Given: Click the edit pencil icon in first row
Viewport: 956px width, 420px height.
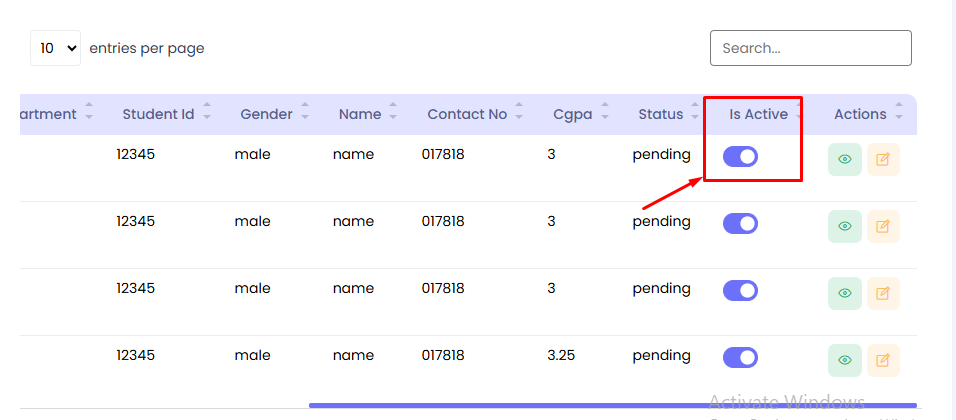Looking at the screenshot, I should click(883, 159).
